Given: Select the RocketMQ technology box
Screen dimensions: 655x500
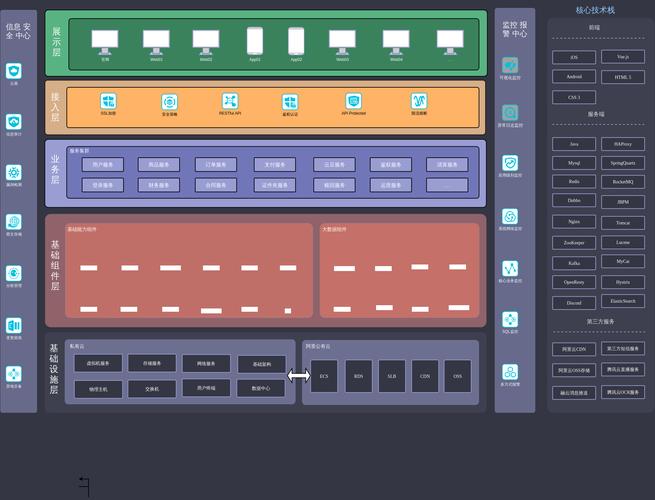Looking at the screenshot, I should [x=623, y=182].
